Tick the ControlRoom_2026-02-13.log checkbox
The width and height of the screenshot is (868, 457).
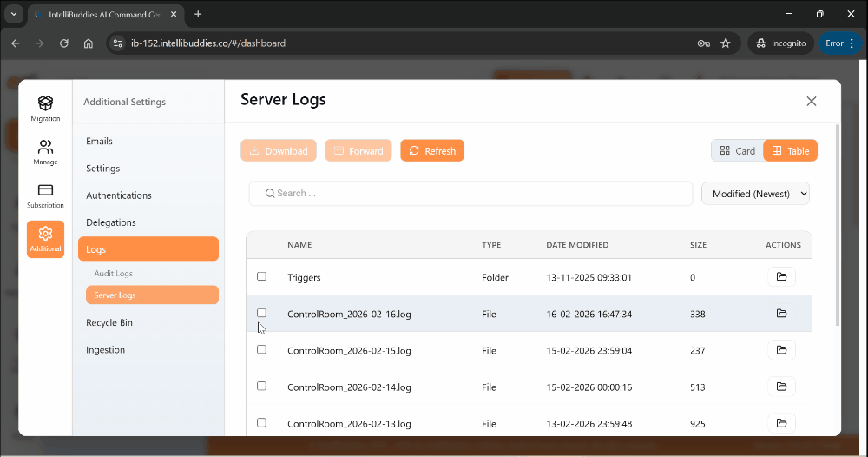tap(261, 422)
